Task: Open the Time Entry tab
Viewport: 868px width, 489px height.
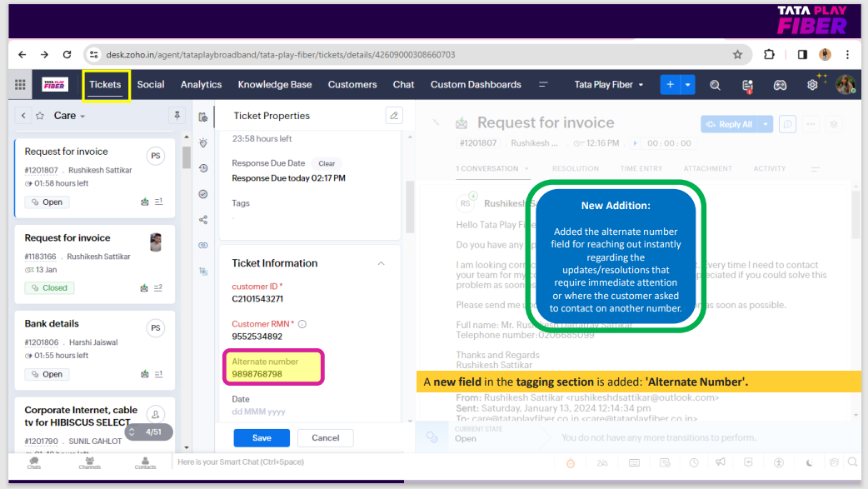Action: pos(641,169)
